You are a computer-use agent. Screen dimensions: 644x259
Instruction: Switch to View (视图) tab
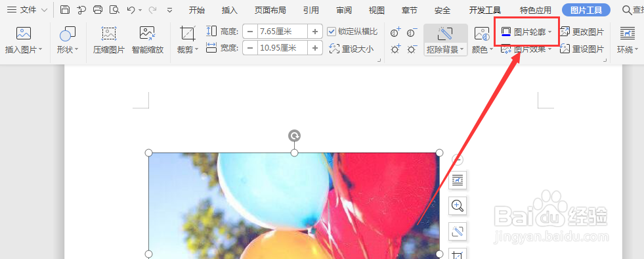pos(377,11)
